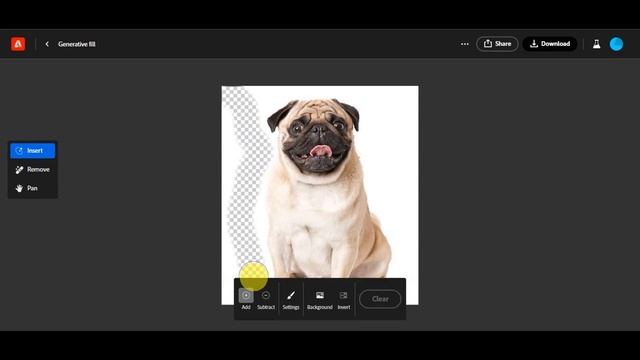Open the three-dots more options menu
Viewport: 640px width, 360px height.
(x=464, y=44)
